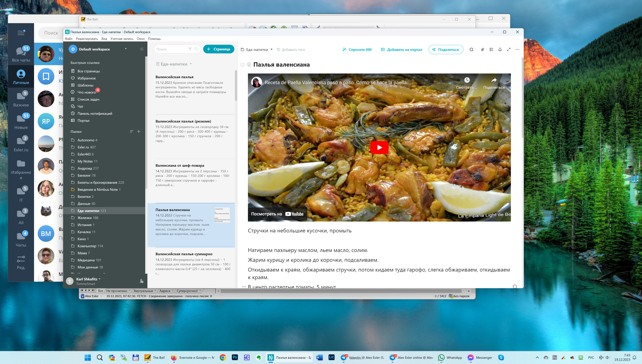Screen dimensions: 642x364
Task: Open the table of contents outline icon
Action: tap(491, 49)
